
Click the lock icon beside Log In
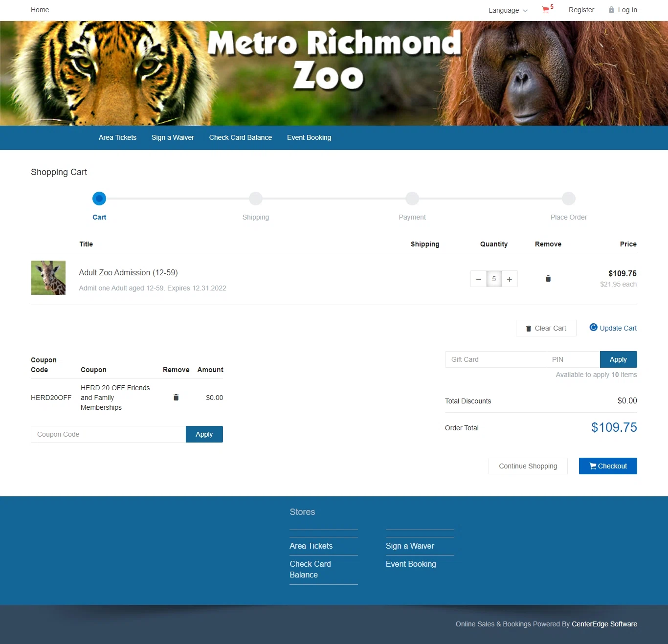click(x=611, y=10)
